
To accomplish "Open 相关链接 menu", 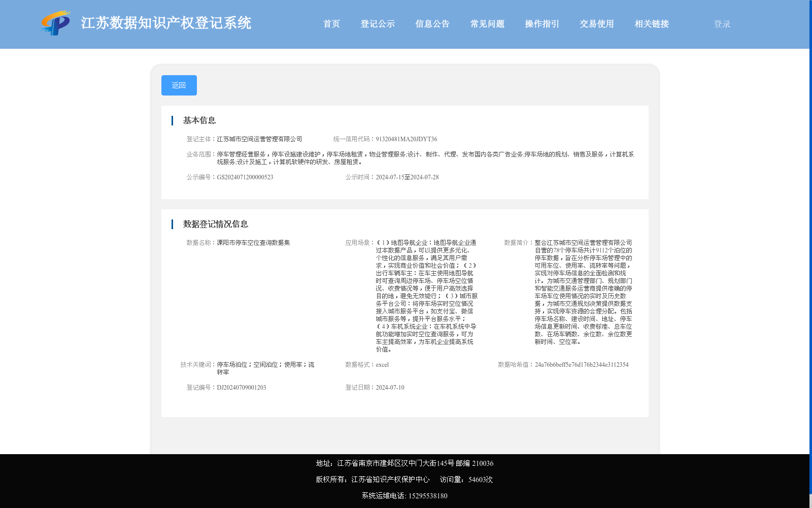I will 652,24.
